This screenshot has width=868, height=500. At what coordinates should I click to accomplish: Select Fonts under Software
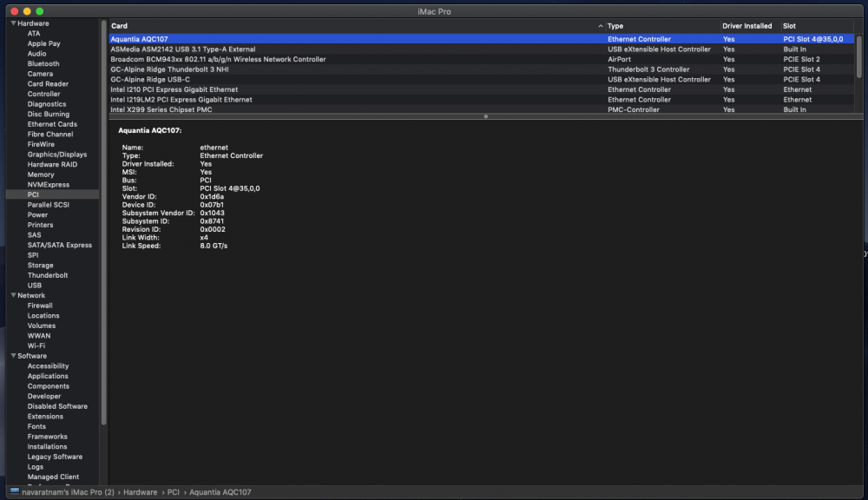36,426
